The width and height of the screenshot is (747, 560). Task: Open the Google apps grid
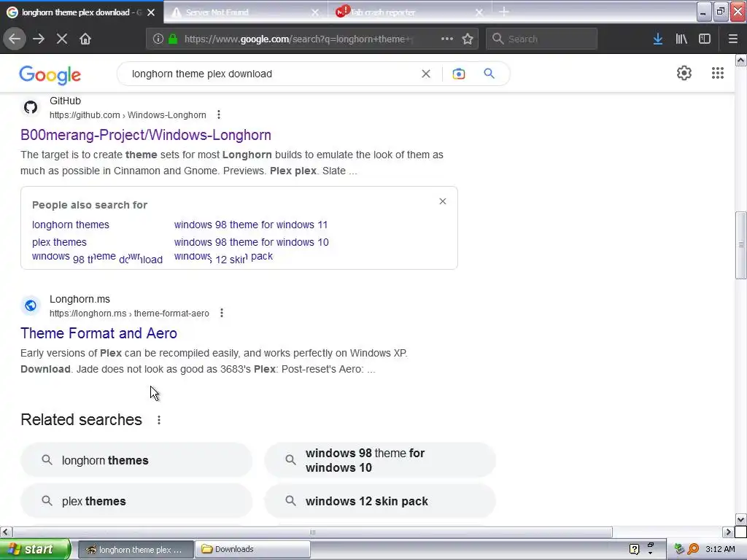pyautogui.click(x=718, y=73)
